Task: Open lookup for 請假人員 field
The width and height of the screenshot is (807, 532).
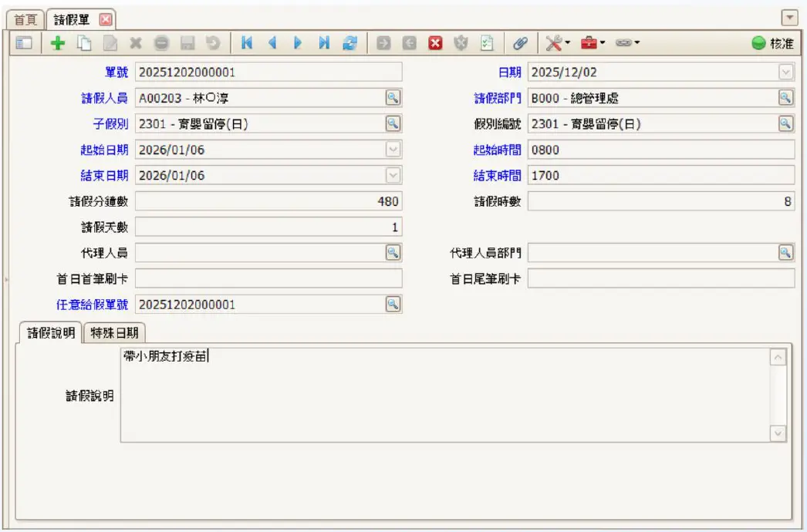Action: click(393, 98)
